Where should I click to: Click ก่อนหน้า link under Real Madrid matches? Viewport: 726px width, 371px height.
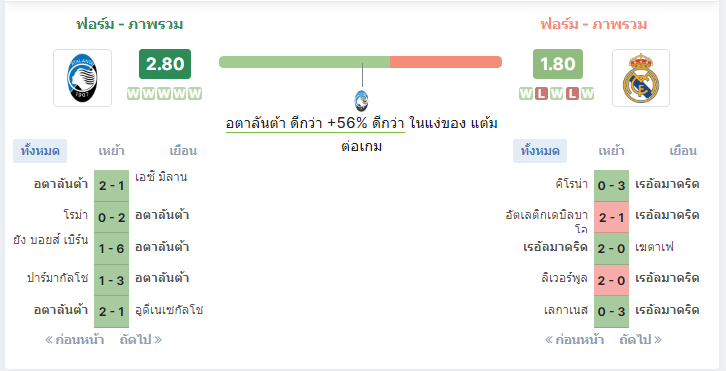575,340
